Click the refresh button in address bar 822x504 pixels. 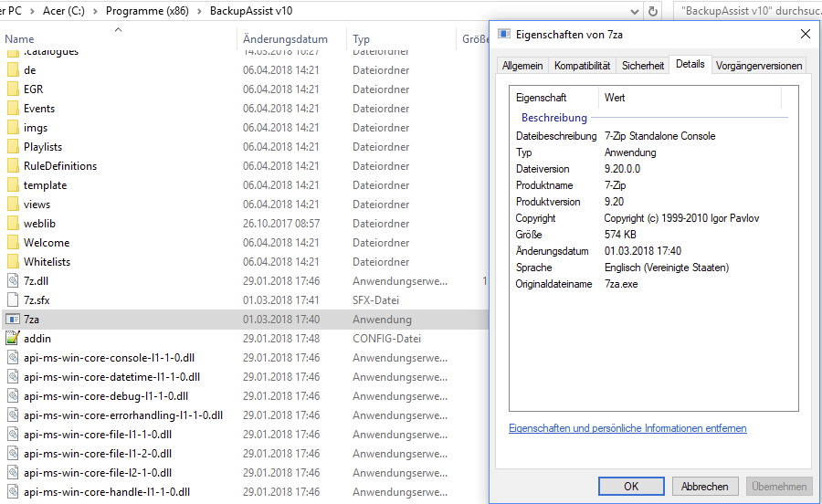(653, 12)
